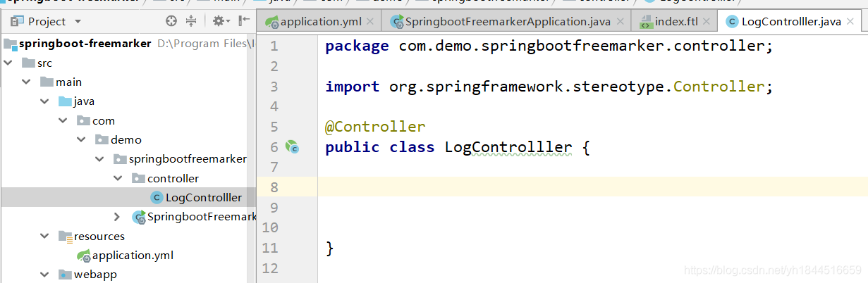This screenshot has width=868, height=283.
Task: Hide the Project tool window
Action: [243, 21]
